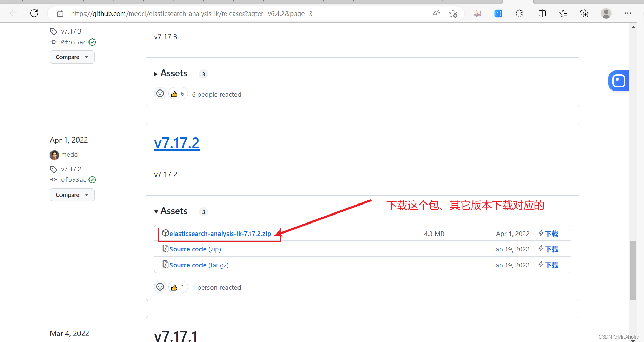Add emoji reaction on v7.17.2 release

(160, 287)
